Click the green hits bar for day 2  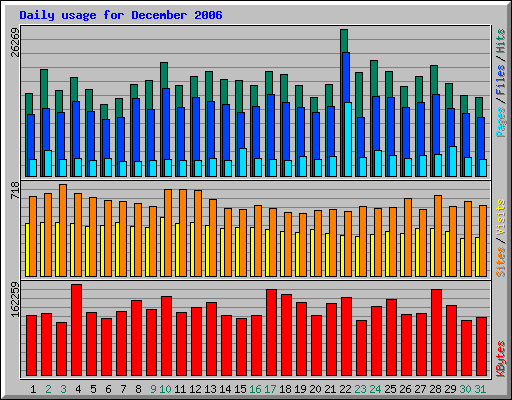pyautogui.click(x=44, y=89)
